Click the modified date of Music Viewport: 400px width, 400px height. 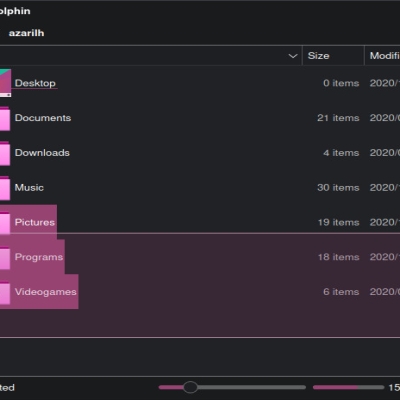tap(385, 187)
